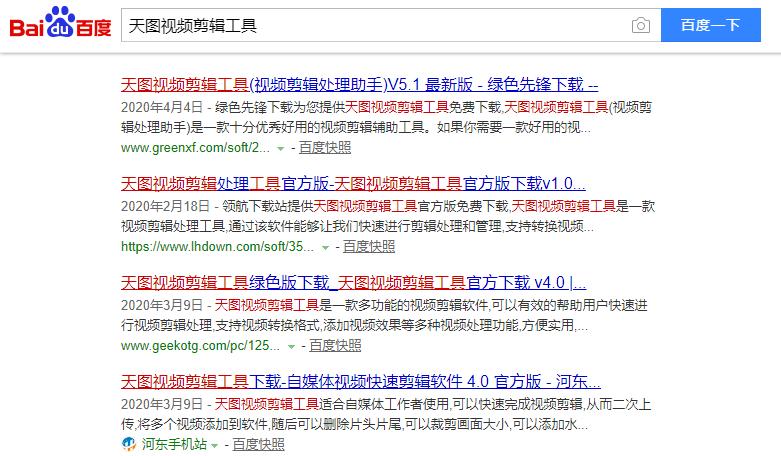Viewport: 781px width, 456px height.
Task: Expand dropdown arrow beside lhdown.com URL
Action: click(325, 247)
